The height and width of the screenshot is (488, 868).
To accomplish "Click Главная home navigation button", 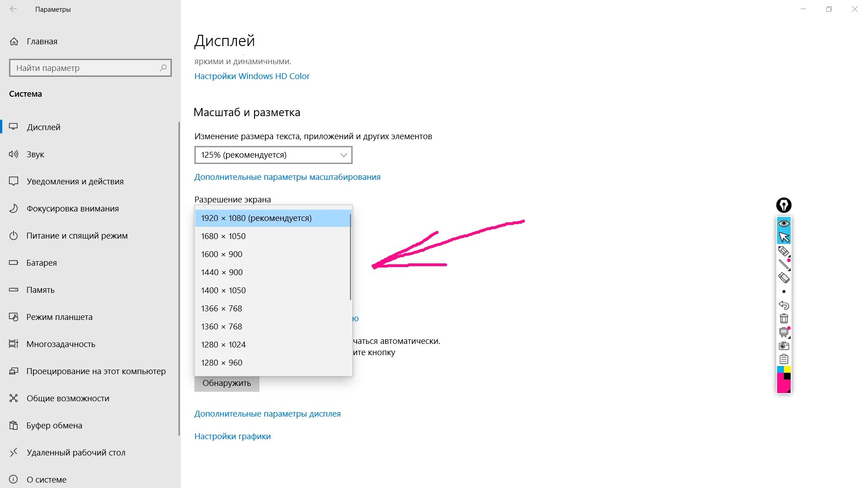I will tap(42, 41).
